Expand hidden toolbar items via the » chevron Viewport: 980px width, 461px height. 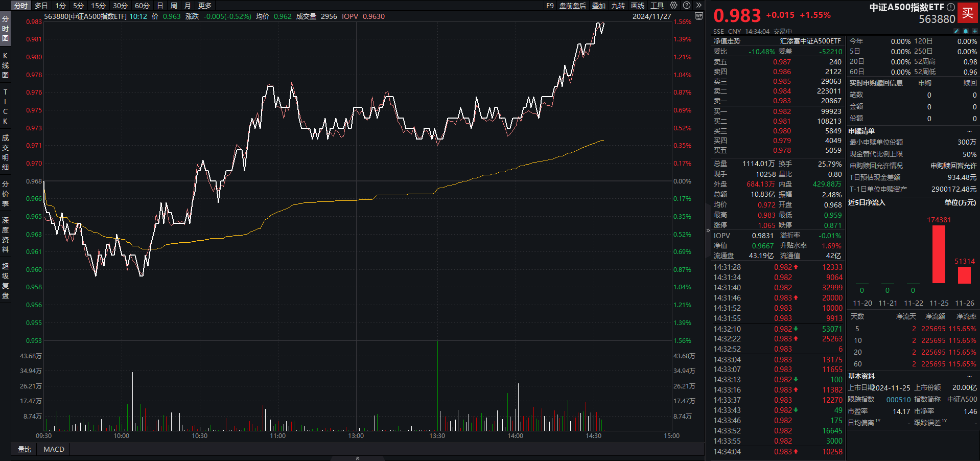click(x=699, y=6)
